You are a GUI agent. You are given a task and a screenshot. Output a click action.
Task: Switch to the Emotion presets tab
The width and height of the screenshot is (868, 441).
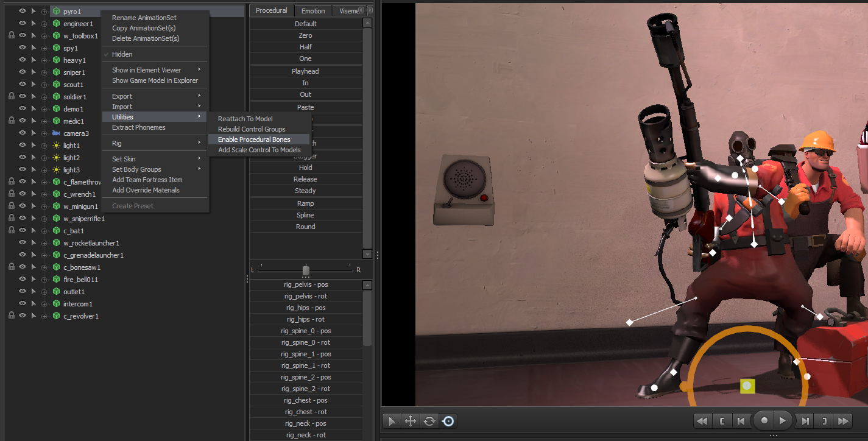313,10
